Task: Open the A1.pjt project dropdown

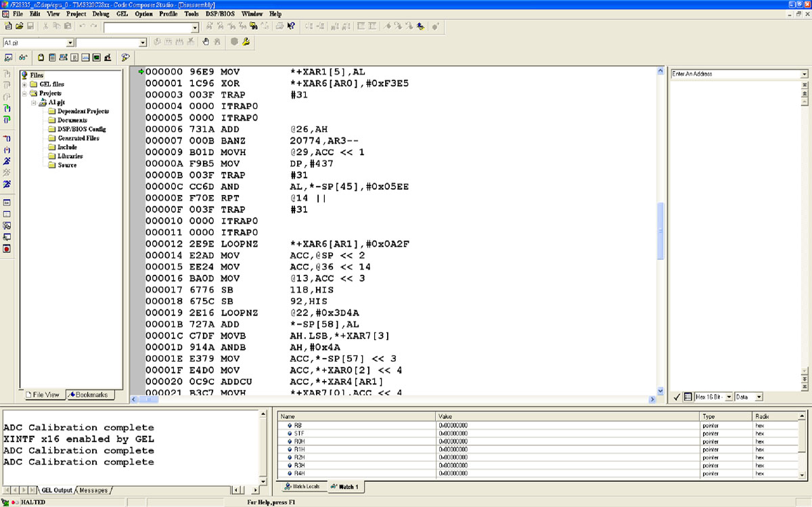Action: 71,43
